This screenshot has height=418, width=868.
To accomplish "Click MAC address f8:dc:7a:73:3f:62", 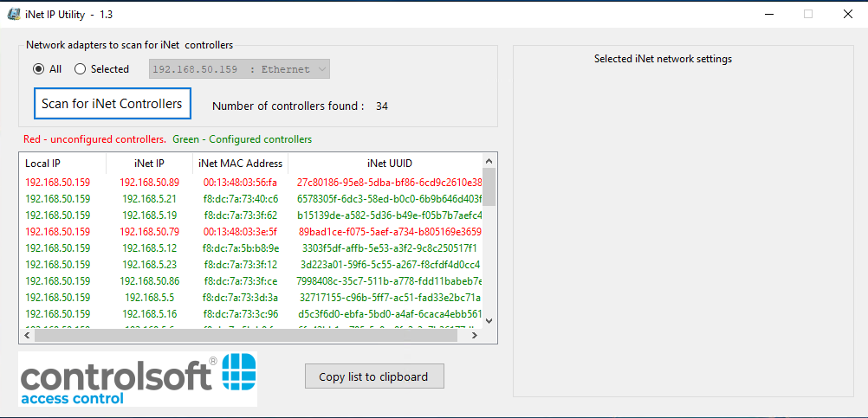I will pos(241,215).
